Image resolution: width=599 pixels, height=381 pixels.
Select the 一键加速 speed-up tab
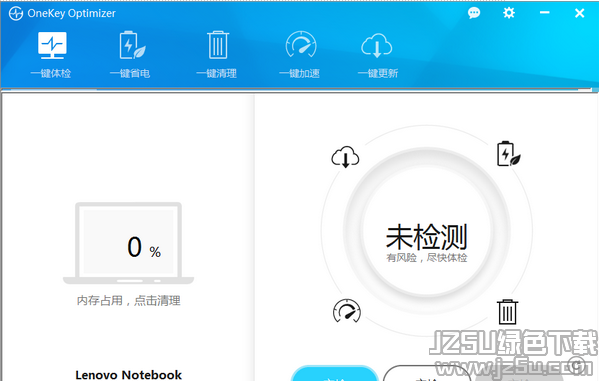(x=300, y=55)
